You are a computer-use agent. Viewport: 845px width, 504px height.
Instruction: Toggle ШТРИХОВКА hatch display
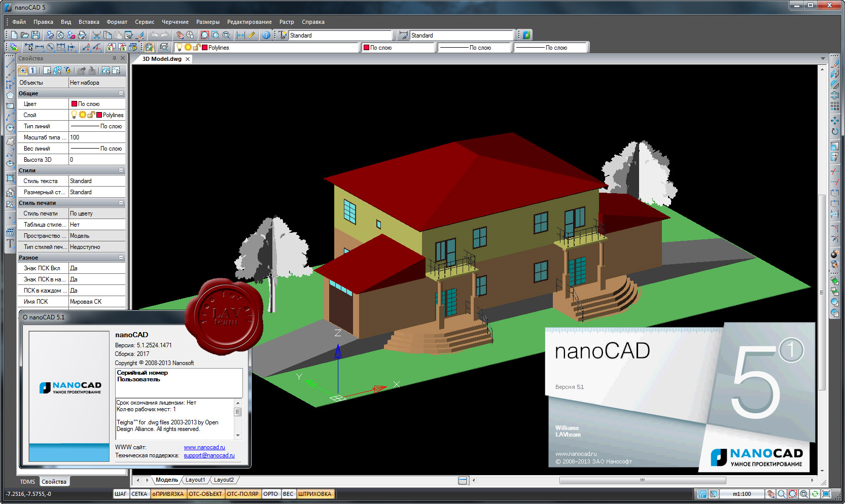point(315,494)
